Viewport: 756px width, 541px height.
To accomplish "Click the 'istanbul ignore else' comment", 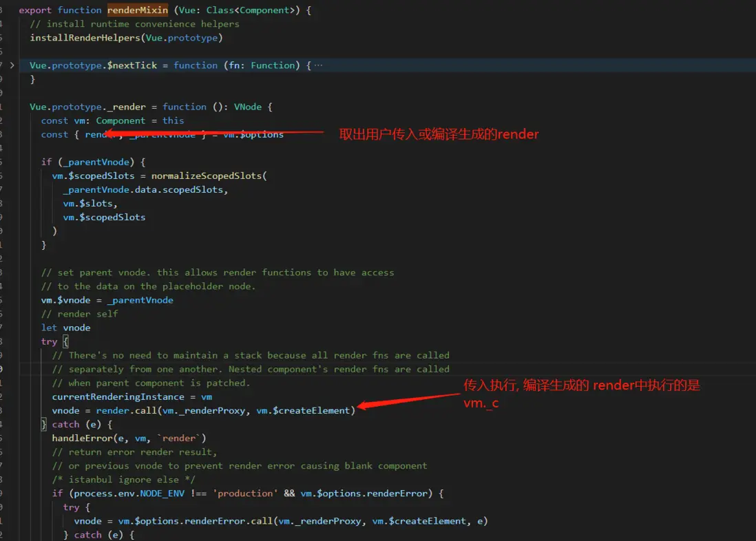I will coord(123,480).
